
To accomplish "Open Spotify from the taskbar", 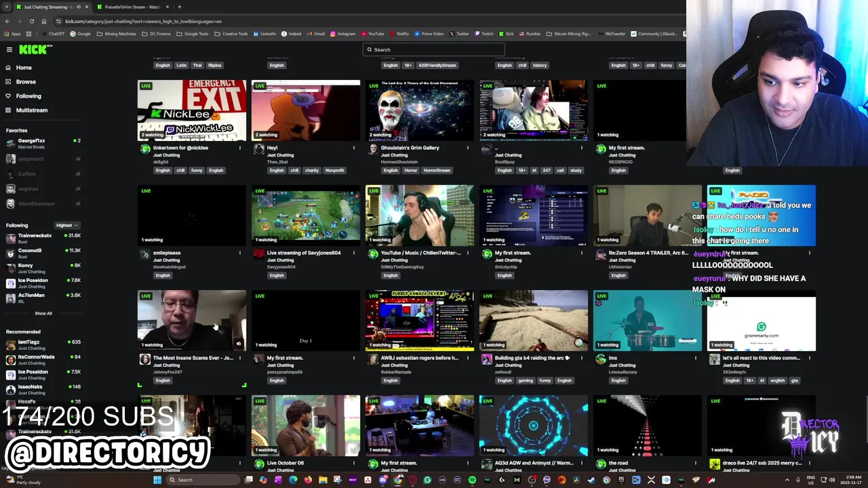I will 472,480.
